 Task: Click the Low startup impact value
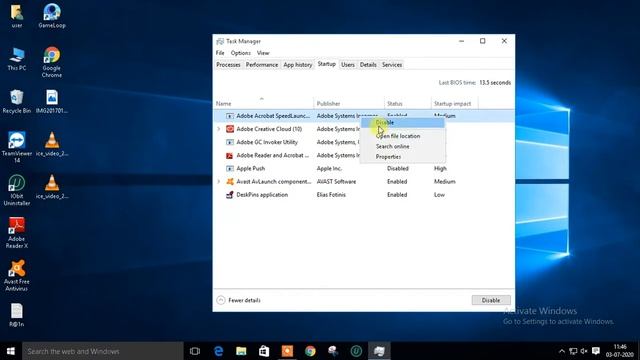tap(439, 195)
